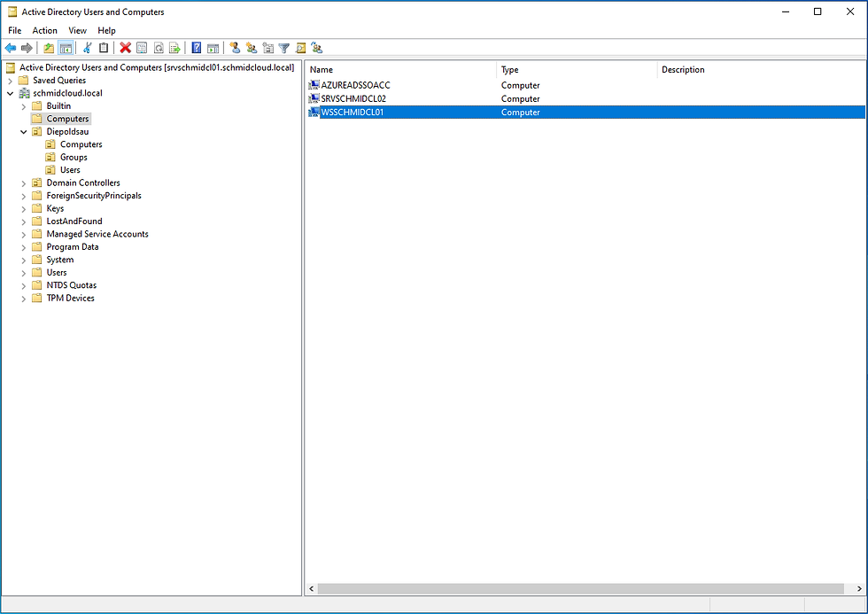Go up one level with the folder icon

(x=49, y=48)
